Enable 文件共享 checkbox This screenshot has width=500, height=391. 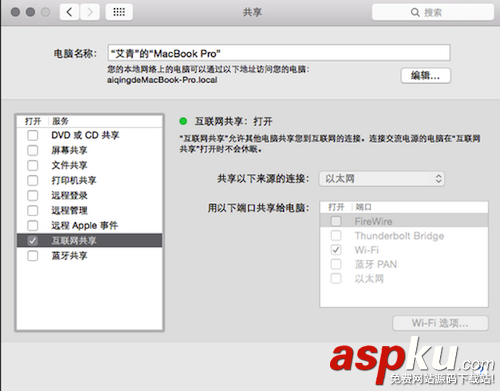pos(33,165)
